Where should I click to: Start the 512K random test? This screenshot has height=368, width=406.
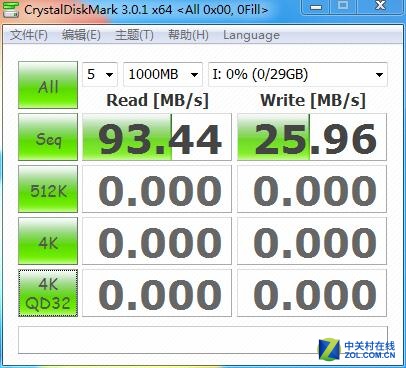coord(48,189)
